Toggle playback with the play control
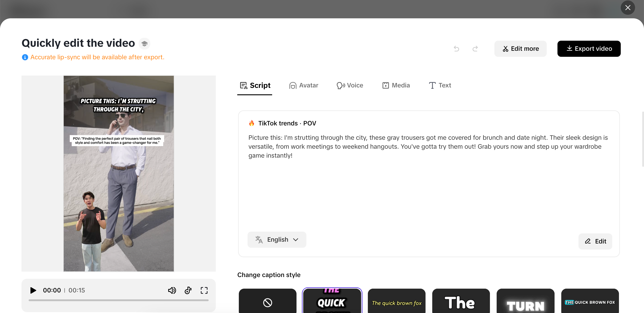The height and width of the screenshot is (313, 644). [x=33, y=290]
